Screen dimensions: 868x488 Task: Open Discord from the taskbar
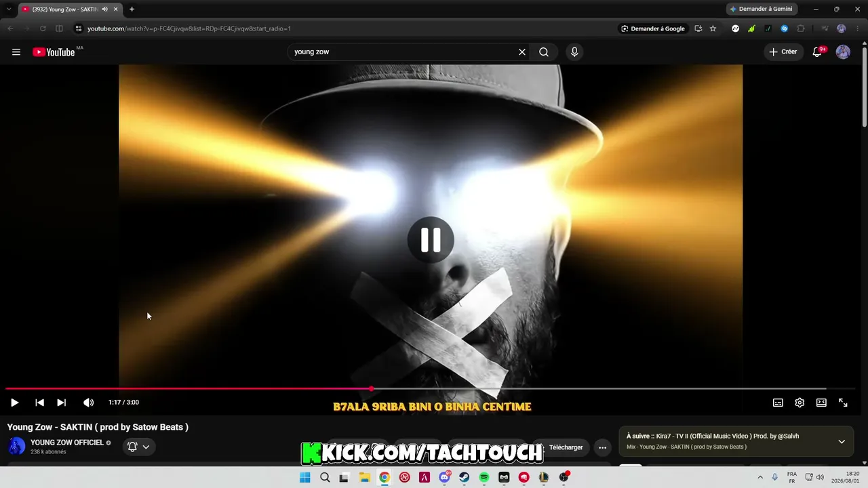tap(444, 477)
